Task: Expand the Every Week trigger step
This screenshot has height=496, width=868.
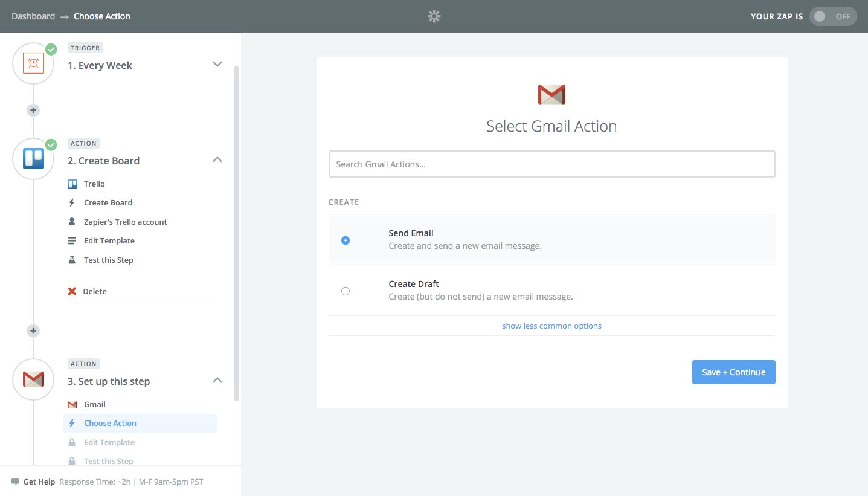Action: tap(217, 64)
